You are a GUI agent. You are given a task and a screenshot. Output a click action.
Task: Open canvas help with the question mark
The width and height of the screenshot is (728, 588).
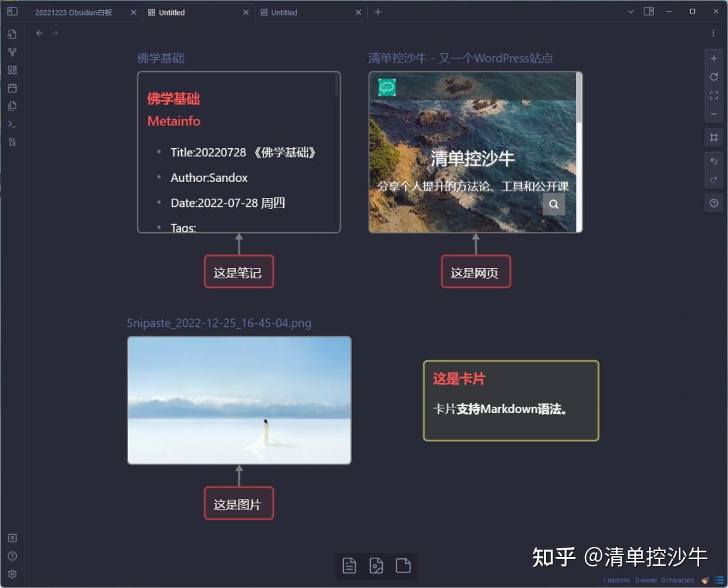pos(714,203)
